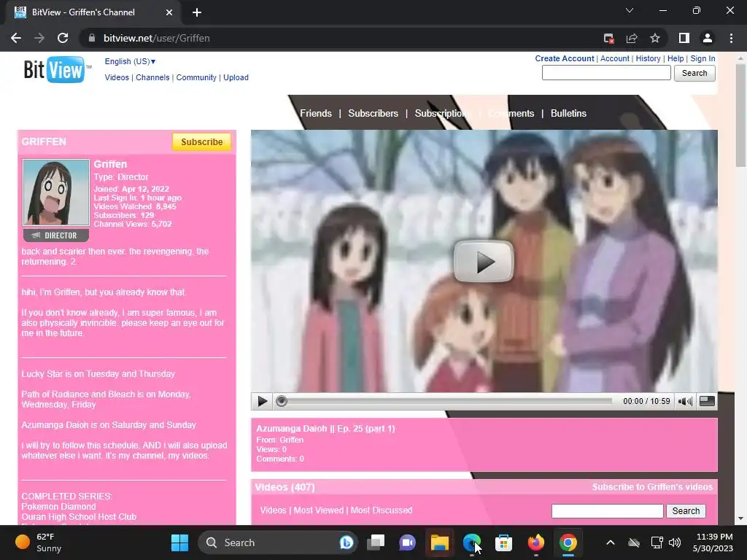The width and height of the screenshot is (747, 560).
Task: Open the Azumanga Daioh || Ep. 25 (part 1) title
Action: tap(325, 429)
